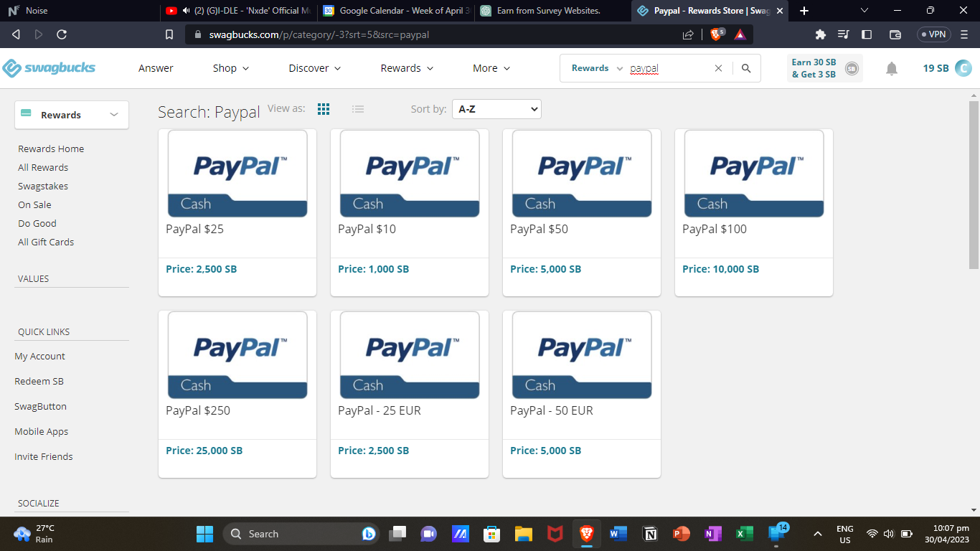Go back to the previous page
This screenshot has width=980, height=551.
click(17, 34)
